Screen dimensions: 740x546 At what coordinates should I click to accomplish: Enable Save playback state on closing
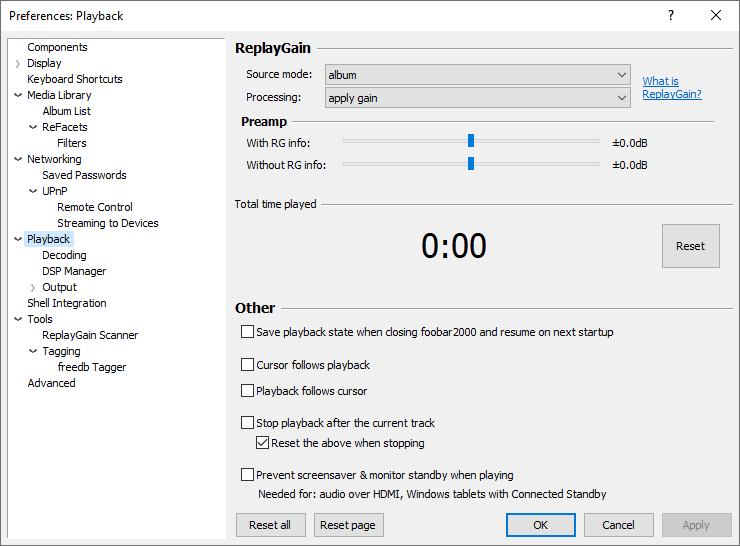pyautogui.click(x=248, y=332)
